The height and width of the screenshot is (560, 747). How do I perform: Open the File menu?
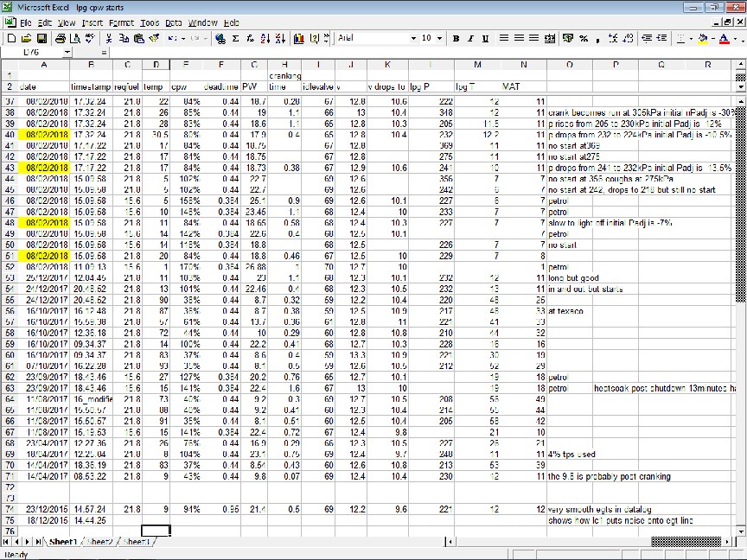[x=26, y=22]
